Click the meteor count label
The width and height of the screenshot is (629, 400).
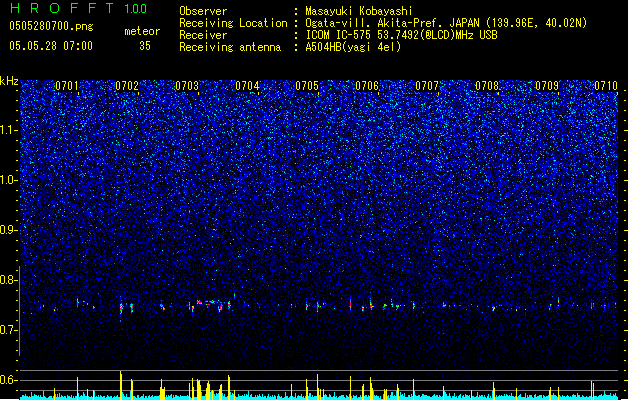pyautogui.click(x=142, y=31)
